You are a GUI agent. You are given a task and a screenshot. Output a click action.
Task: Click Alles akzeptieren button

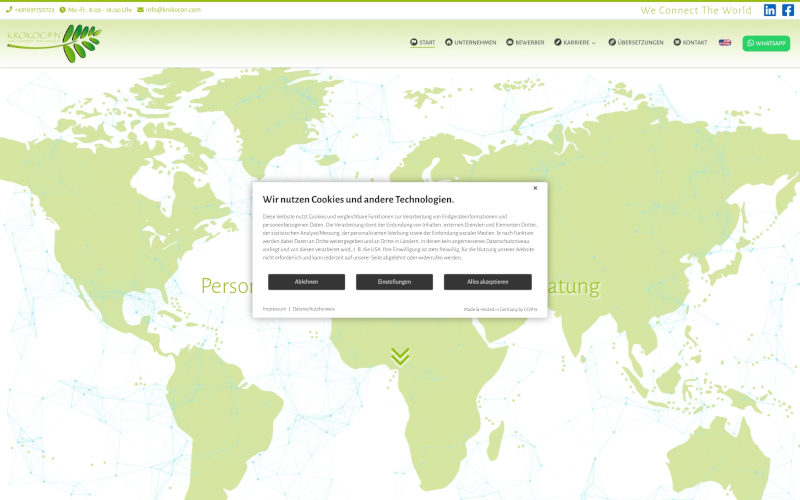(487, 282)
